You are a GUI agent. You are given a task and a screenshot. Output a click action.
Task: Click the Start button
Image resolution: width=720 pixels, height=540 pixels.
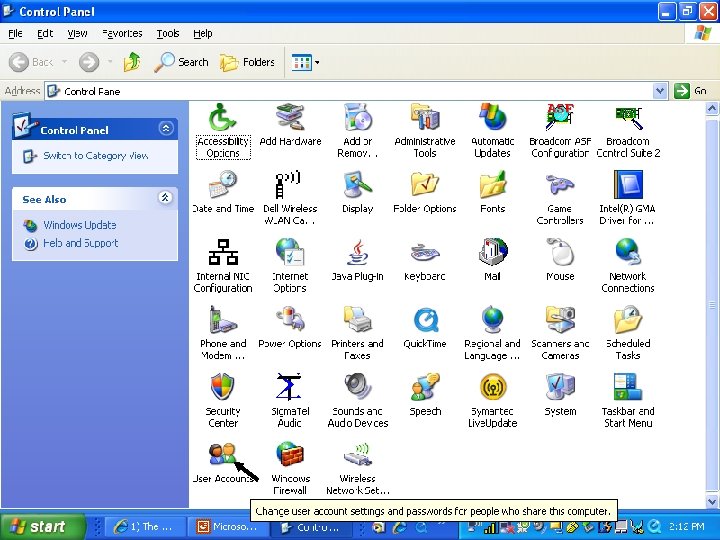(43, 526)
